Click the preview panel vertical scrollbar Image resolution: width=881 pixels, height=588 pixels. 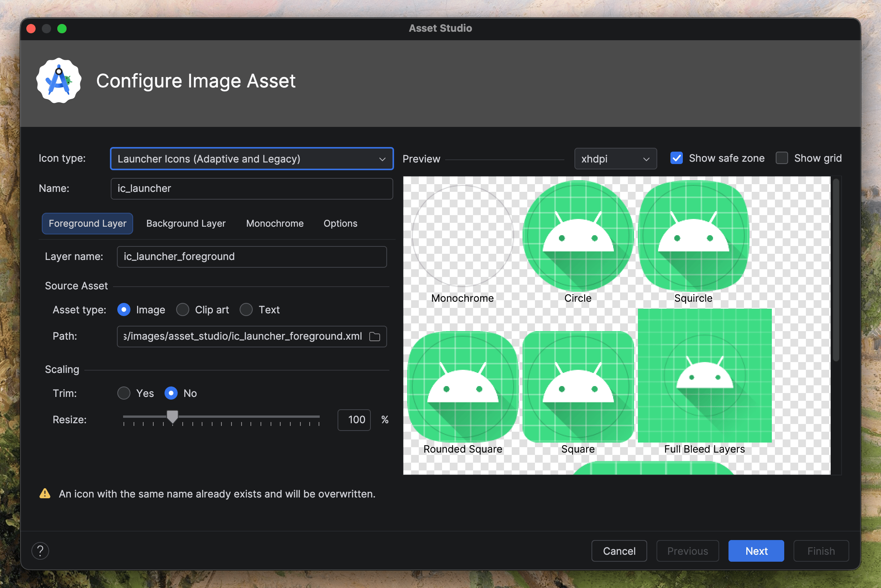click(836, 270)
